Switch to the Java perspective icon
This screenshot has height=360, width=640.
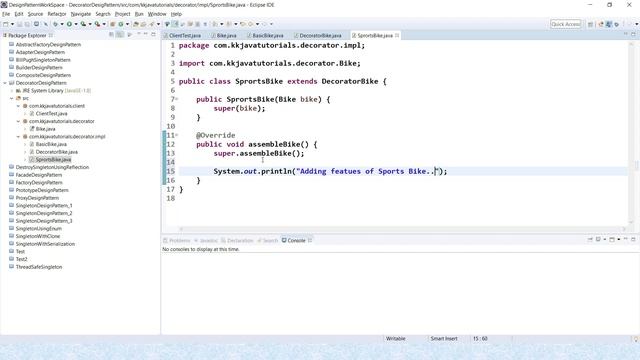click(x=609, y=24)
